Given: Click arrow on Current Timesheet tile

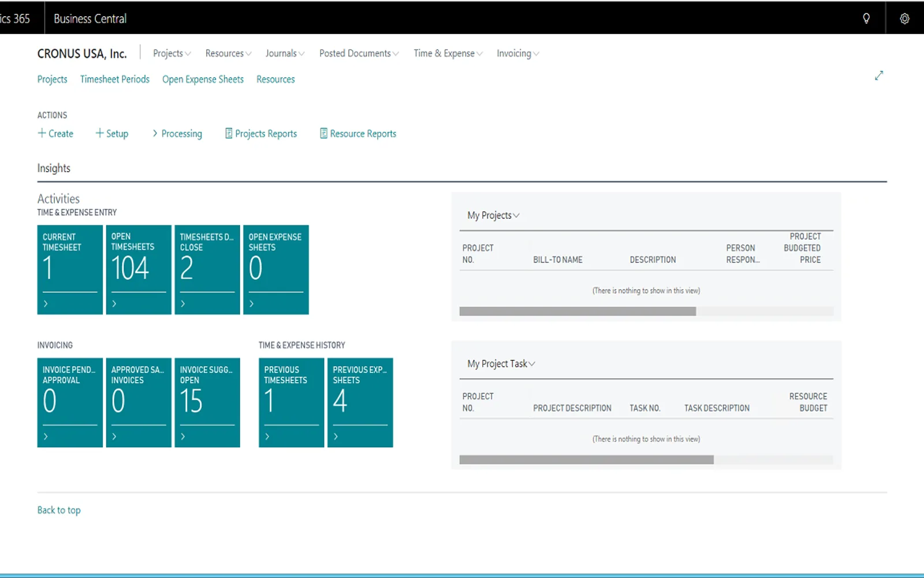Looking at the screenshot, I should pyautogui.click(x=46, y=303).
